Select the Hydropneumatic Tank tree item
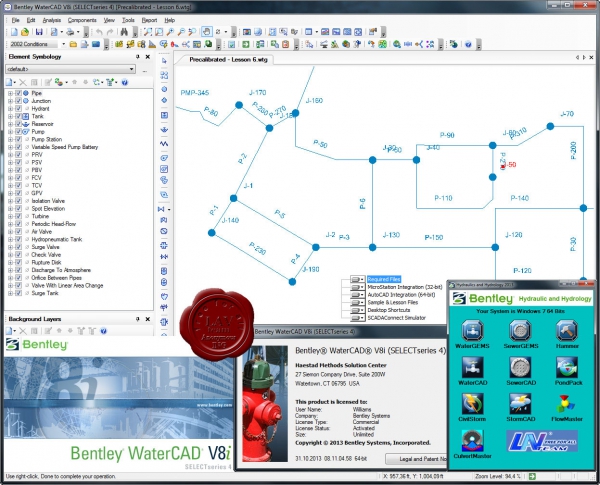The height and width of the screenshot is (485, 600). pyautogui.click(x=57, y=239)
